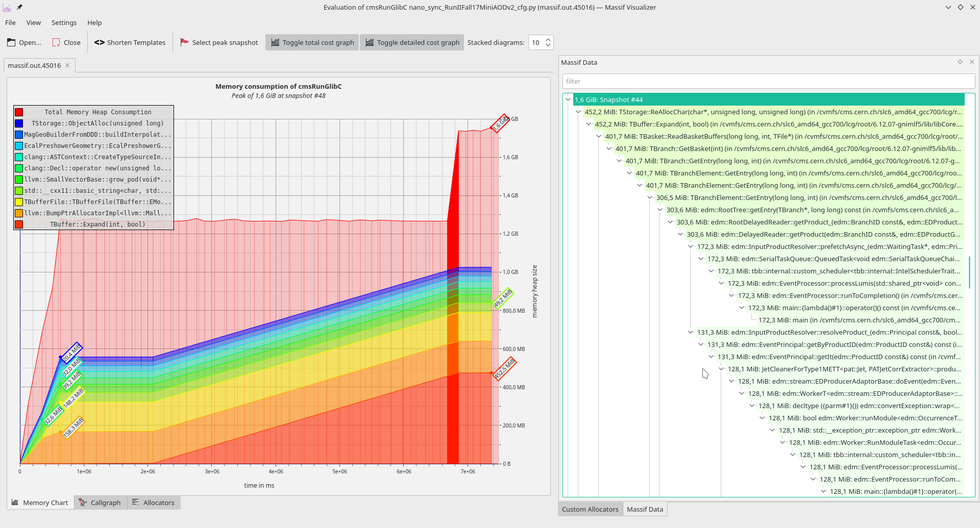
Task: Click the 1,6 GiB peak label on chart
Action: point(501,123)
